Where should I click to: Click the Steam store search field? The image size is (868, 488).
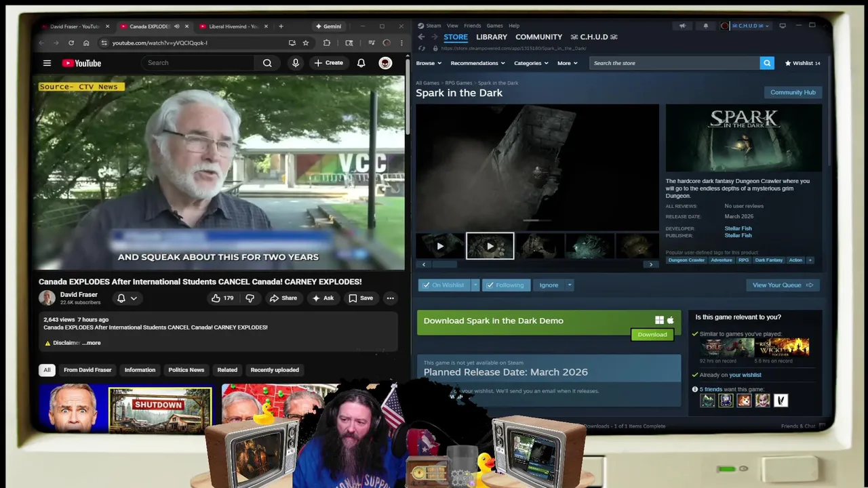(x=674, y=63)
